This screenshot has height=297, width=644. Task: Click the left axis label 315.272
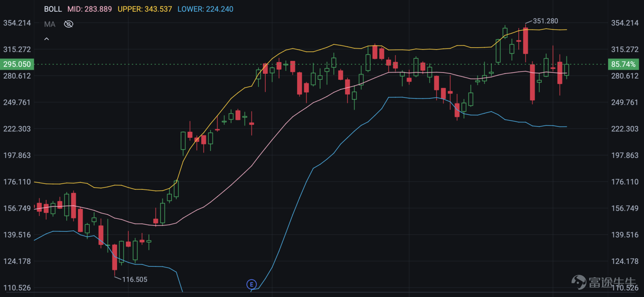[17, 49]
